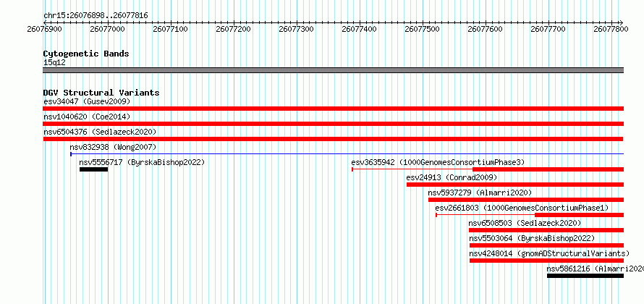Click the 15q12 band label
Viewport: 644px width, 304px height.
click(x=54, y=62)
